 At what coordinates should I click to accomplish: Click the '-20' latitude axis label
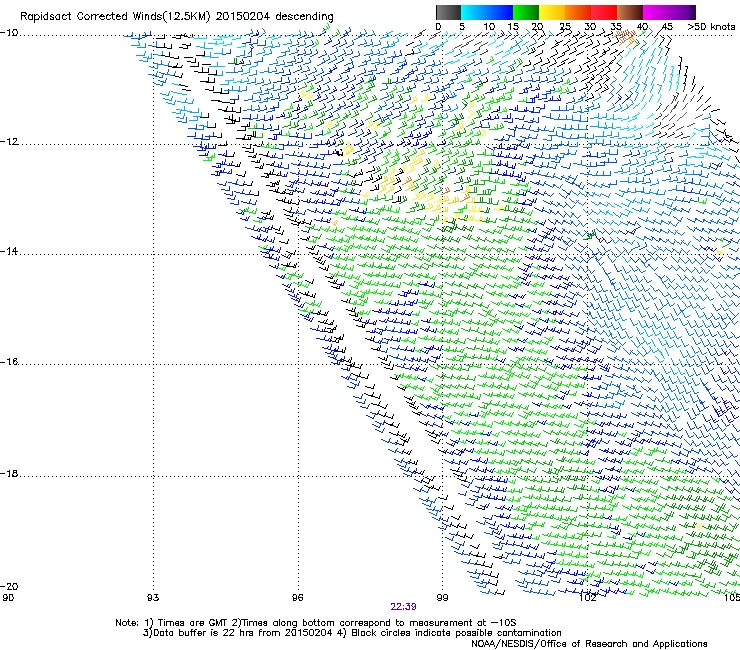9,586
